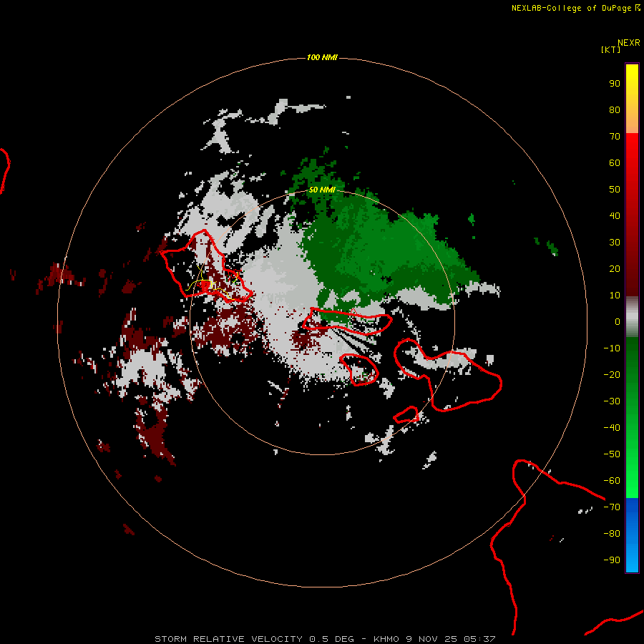Viewport: 644px width, 644px height.
Task: Click the blue bottom segment of color bar
Action: (632, 535)
